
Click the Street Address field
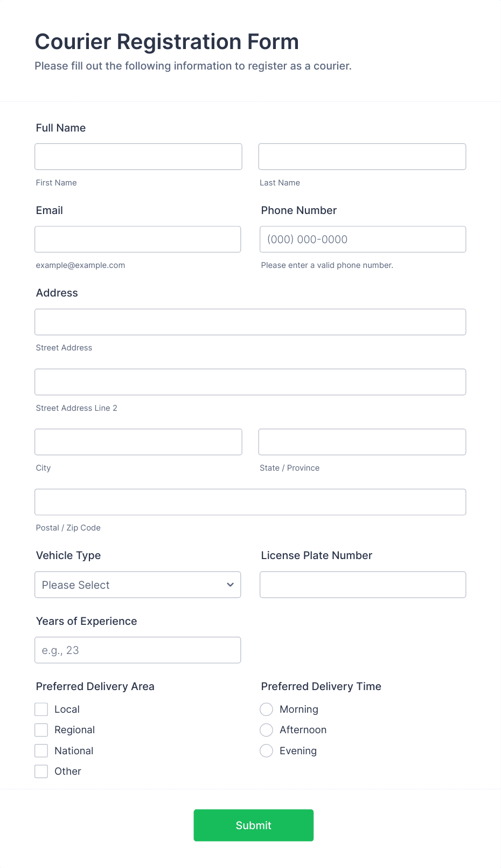tap(250, 322)
